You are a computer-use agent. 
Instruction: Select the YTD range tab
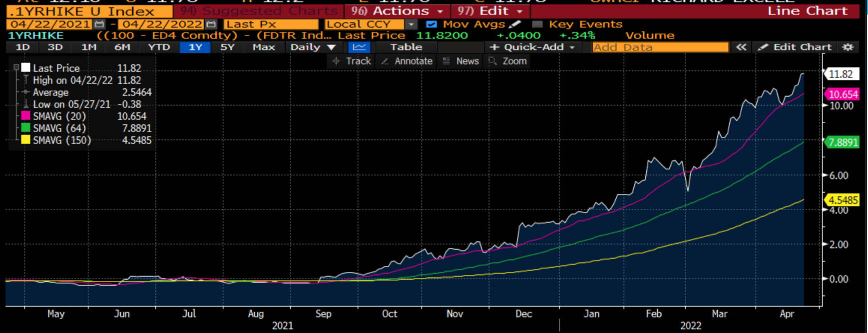click(159, 47)
